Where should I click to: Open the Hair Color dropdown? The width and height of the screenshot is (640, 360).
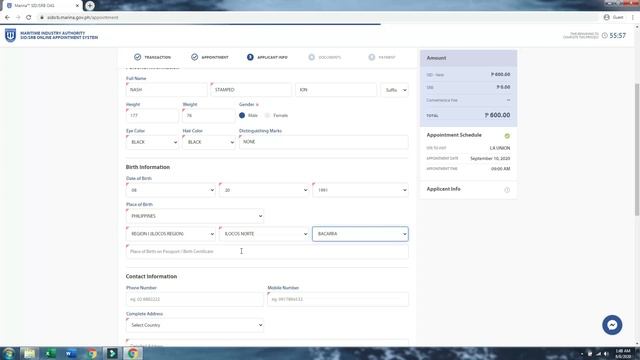pyautogui.click(x=209, y=142)
